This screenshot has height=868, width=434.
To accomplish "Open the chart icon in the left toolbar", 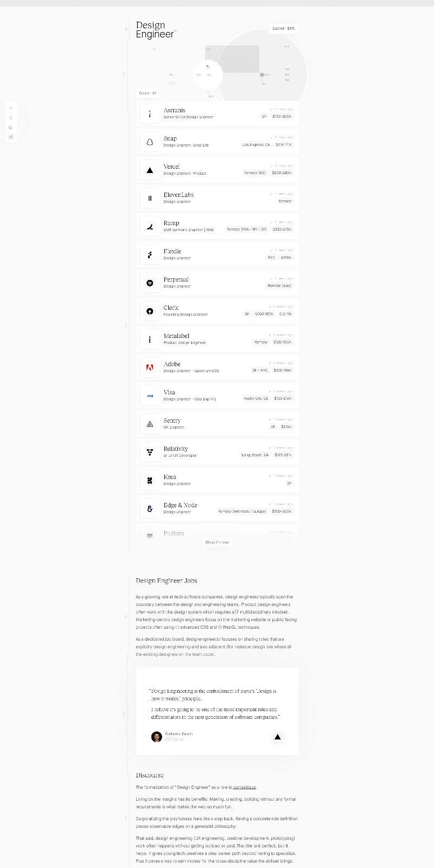I will coord(11,127).
